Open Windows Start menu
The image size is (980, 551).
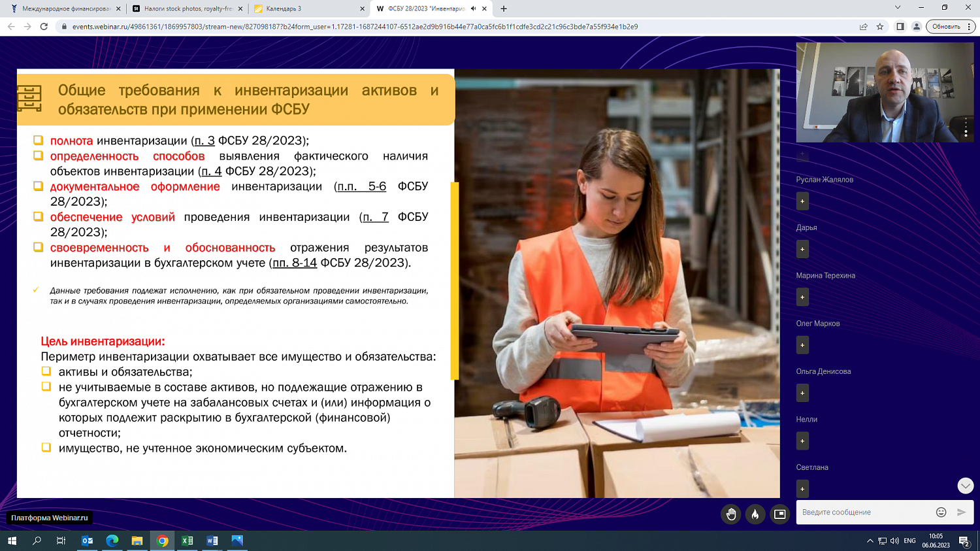pos(12,541)
